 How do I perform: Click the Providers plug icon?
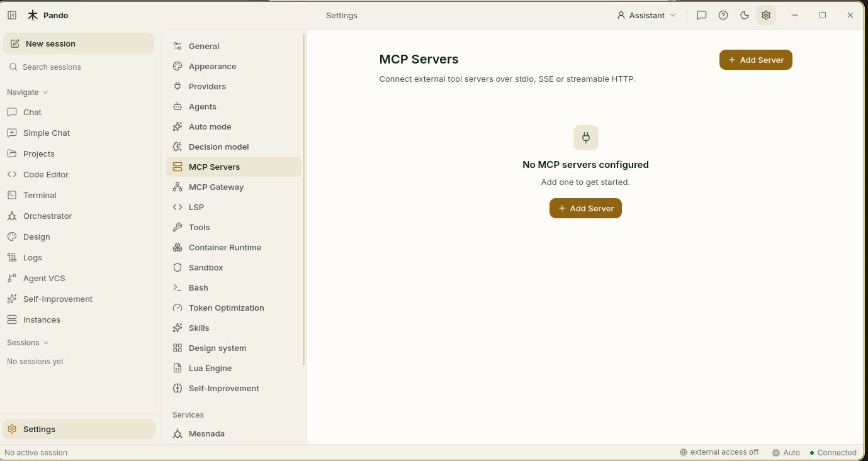(178, 86)
